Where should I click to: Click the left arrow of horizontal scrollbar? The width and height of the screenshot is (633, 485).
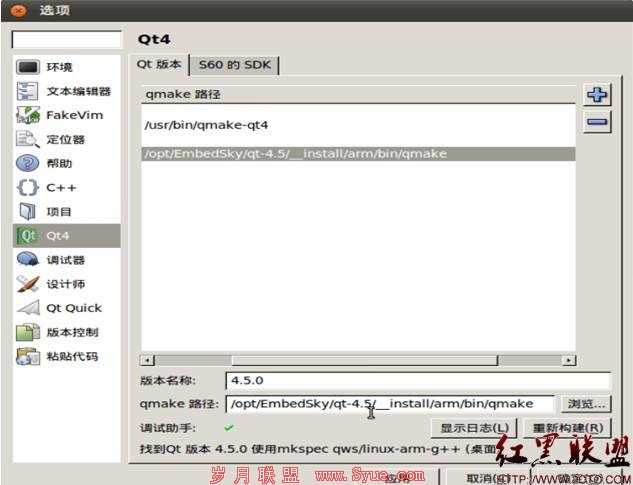147,360
